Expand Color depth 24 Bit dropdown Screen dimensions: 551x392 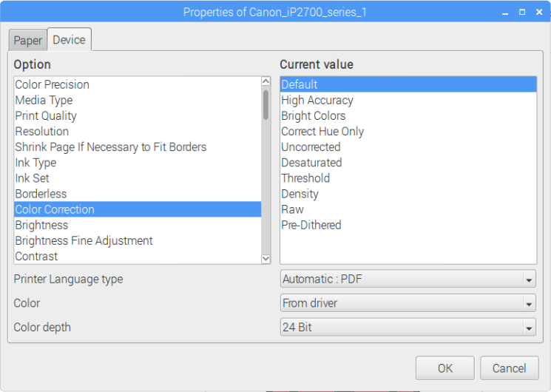[408, 328]
